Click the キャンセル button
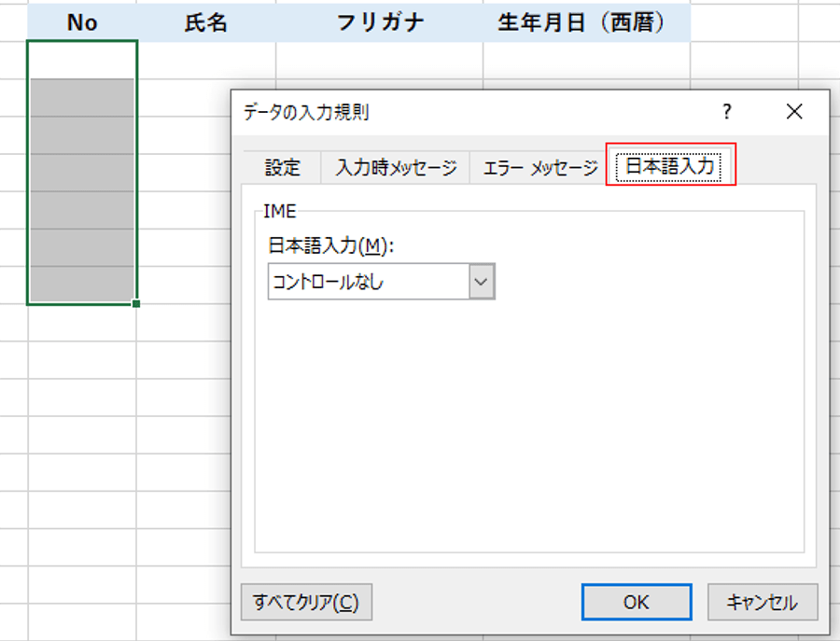This screenshot has width=840, height=641. click(763, 602)
